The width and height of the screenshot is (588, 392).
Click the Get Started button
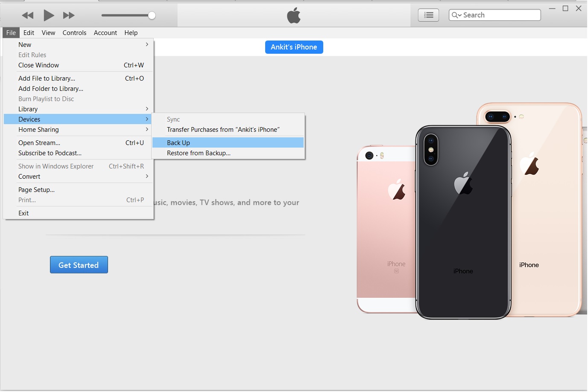click(x=79, y=265)
